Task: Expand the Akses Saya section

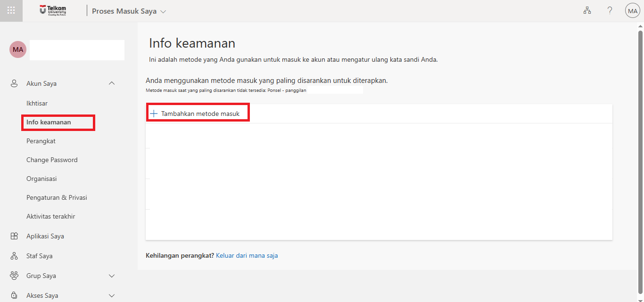Action: 112,295
